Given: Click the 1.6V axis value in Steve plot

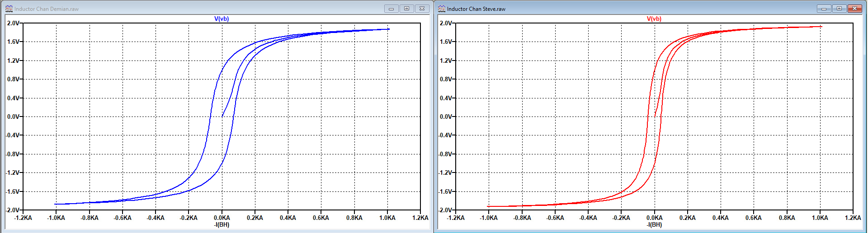Looking at the screenshot, I should pos(446,42).
